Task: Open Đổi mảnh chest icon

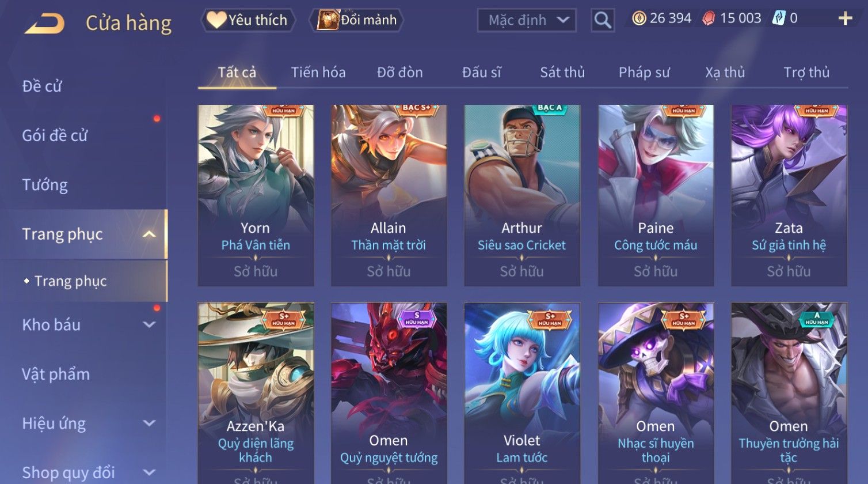Action: point(356,20)
